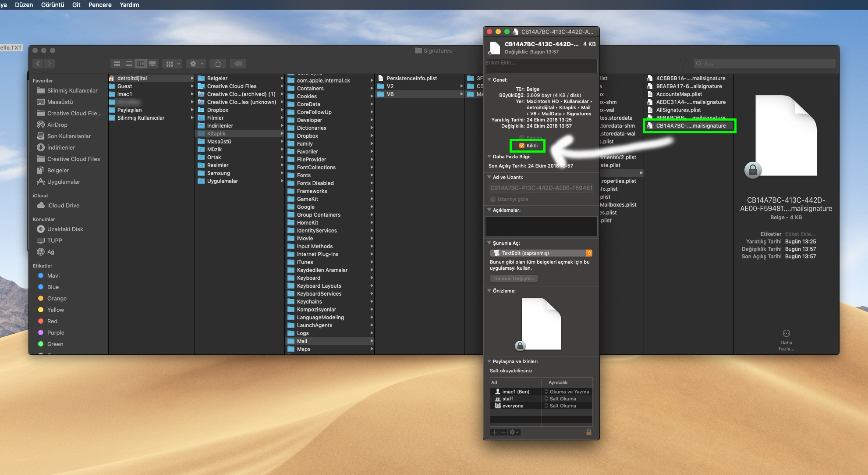Switch Finder to gallery view
This screenshot has height=475, width=868.
[x=152, y=63]
